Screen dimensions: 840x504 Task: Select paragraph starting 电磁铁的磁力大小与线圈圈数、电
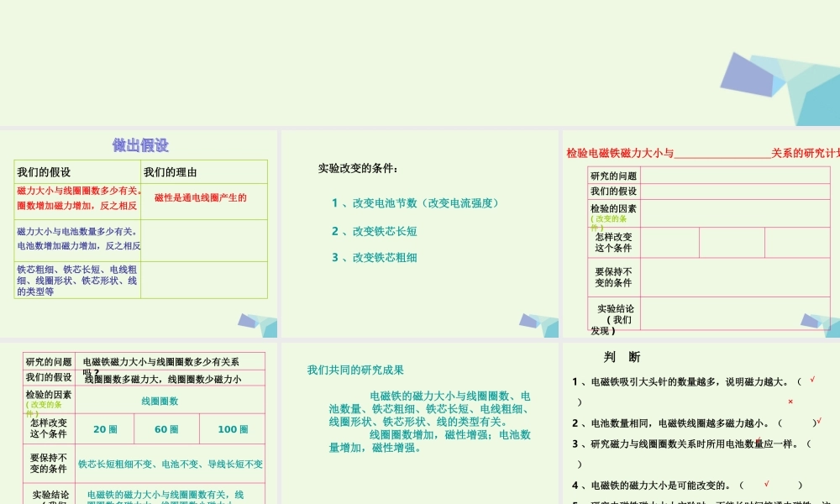point(429,409)
